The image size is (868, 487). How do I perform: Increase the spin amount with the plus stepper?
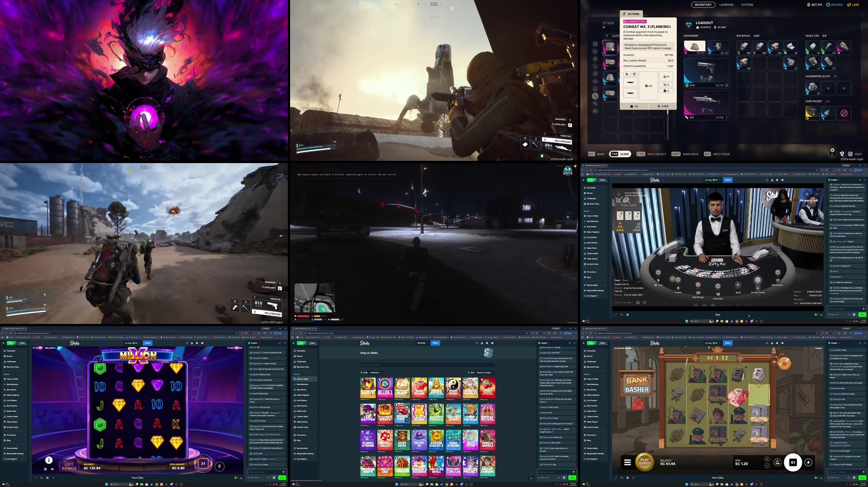click(767, 459)
